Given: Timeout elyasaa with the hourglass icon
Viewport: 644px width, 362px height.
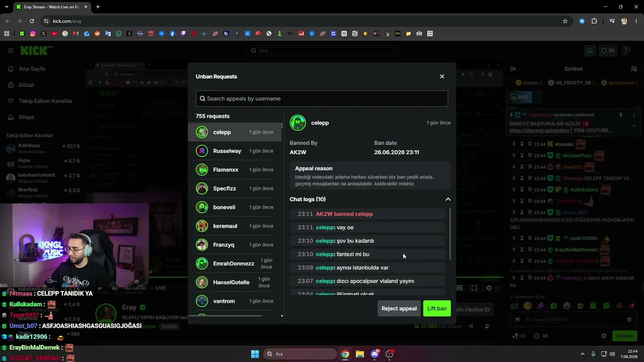Looking at the screenshot, I should point(522,144).
